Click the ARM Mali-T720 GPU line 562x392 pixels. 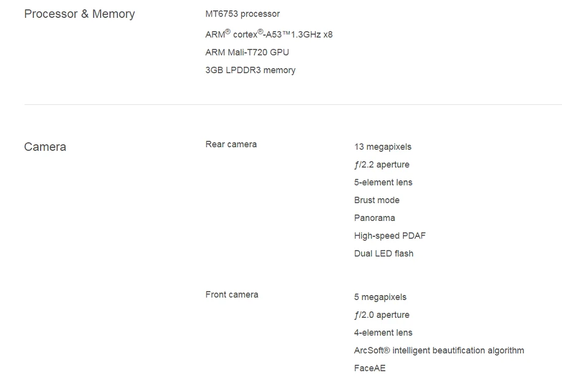click(x=247, y=52)
